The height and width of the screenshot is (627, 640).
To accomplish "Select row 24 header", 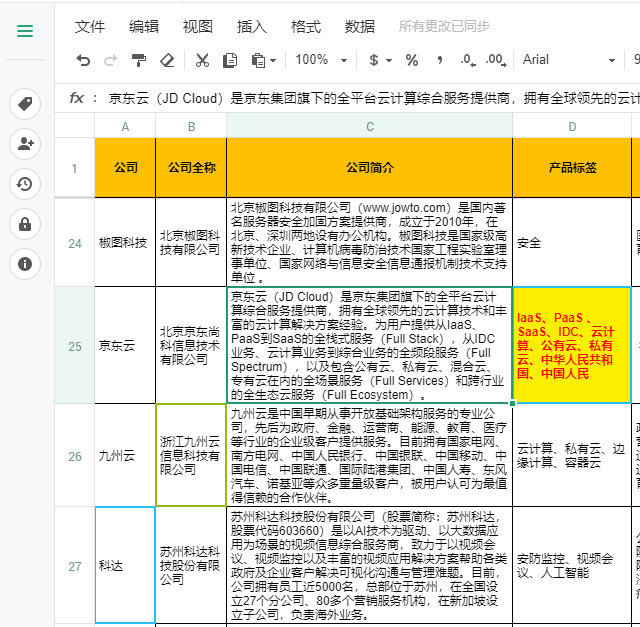I will pyautogui.click(x=75, y=244).
